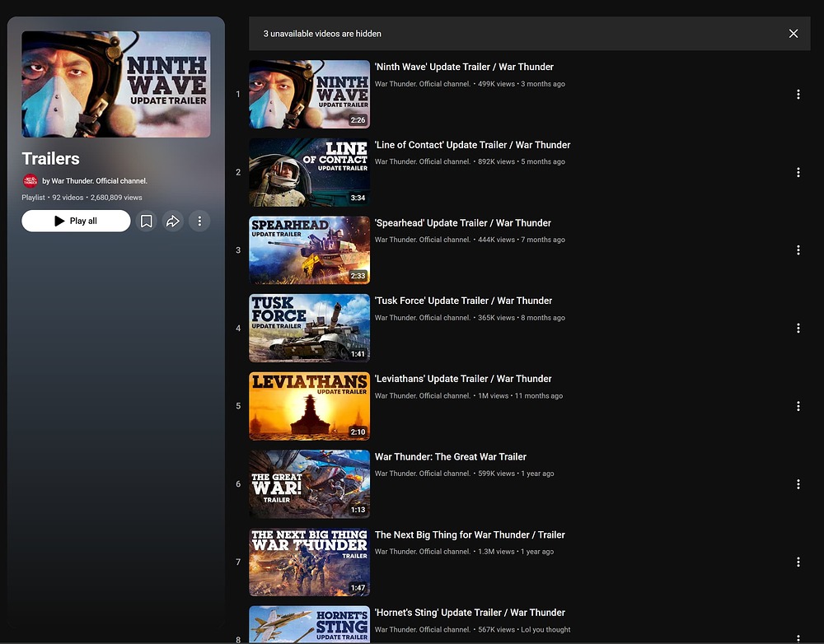Click the 'Trailers' playlist heading
This screenshot has width=824, height=644.
[50, 159]
